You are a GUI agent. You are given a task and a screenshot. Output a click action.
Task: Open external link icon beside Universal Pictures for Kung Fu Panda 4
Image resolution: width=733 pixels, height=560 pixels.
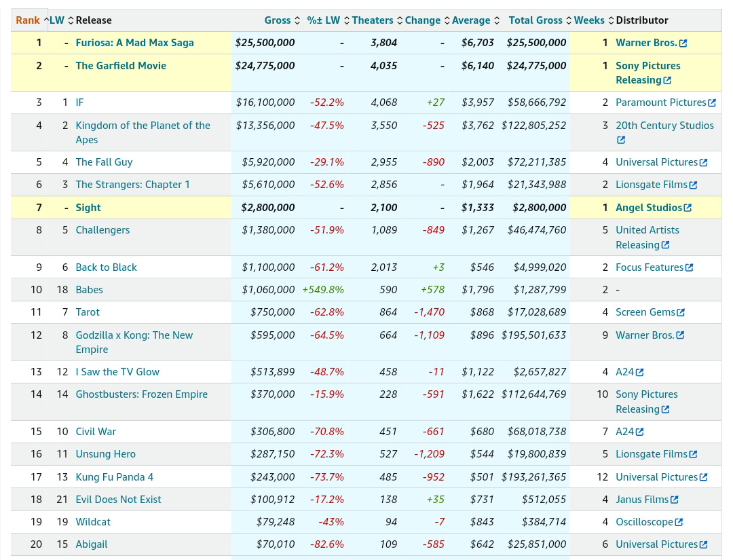coord(703,477)
